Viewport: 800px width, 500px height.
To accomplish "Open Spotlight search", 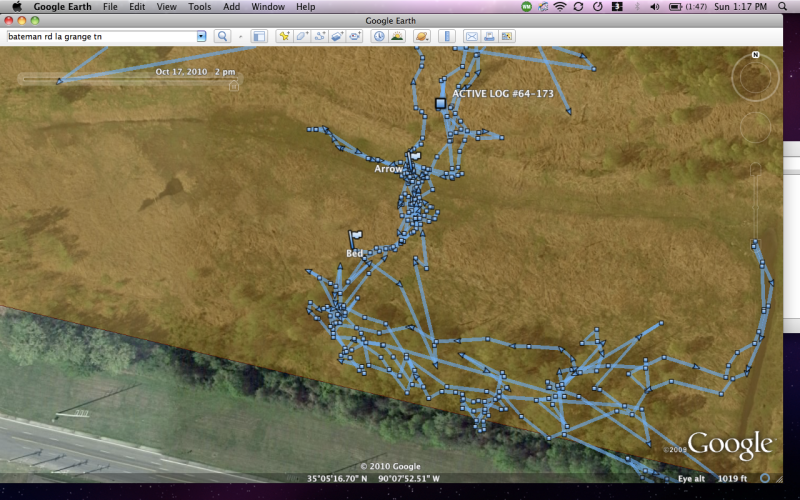I will (783, 7).
